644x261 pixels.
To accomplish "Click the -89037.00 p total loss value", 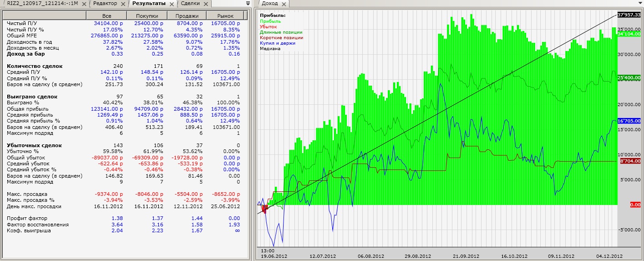I will click(107, 157).
